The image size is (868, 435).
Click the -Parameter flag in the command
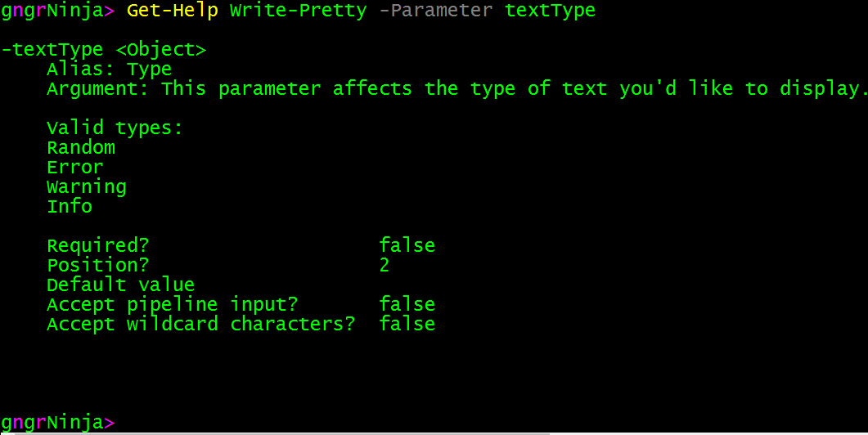436,11
